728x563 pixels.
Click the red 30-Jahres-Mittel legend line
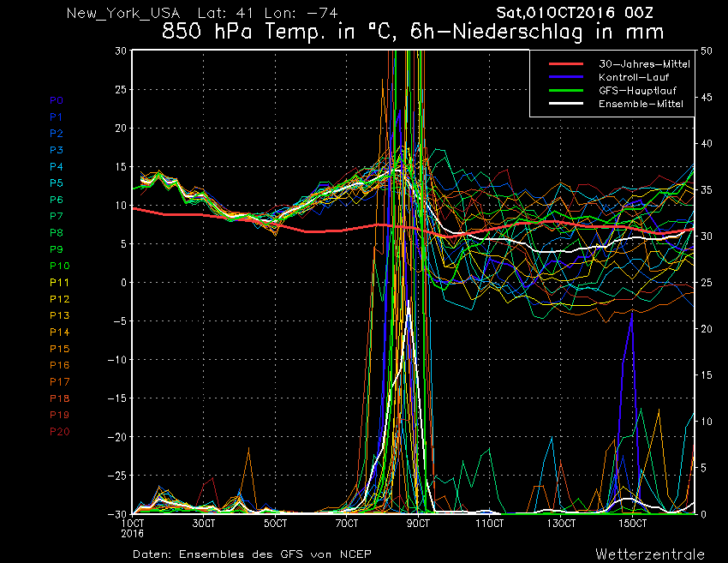566,64
